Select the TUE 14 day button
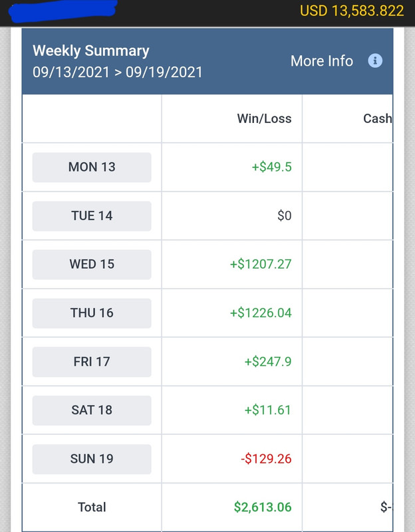 pyautogui.click(x=92, y=215)
